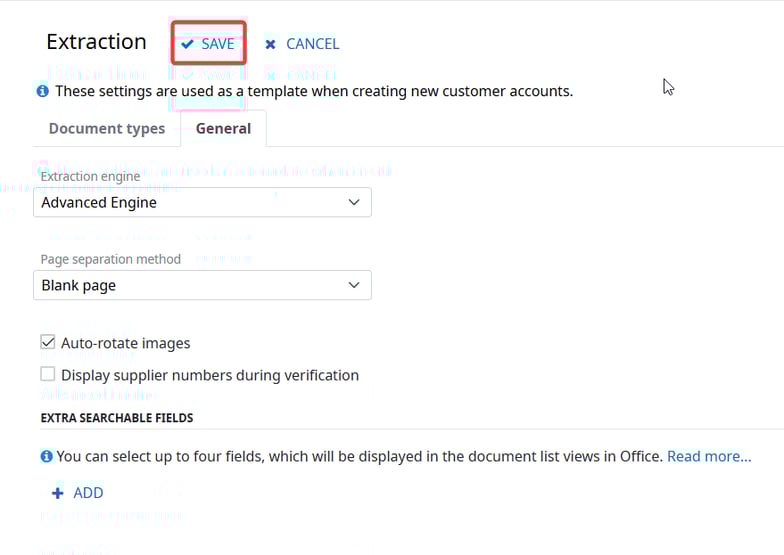Tick Display supplier numbers during verification checkbox
Screen dimensions: 784x555
tap(48, 375)
